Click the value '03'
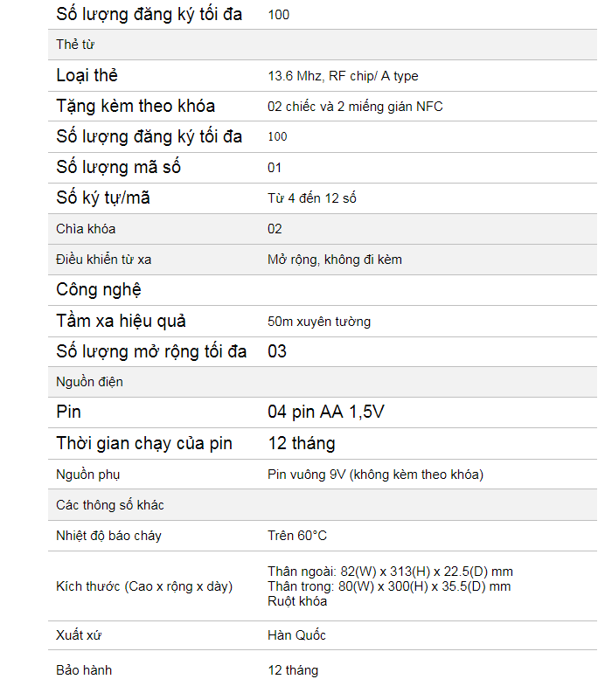The height and width of the screenshot is (700, 598). click(x=277, y=351)
